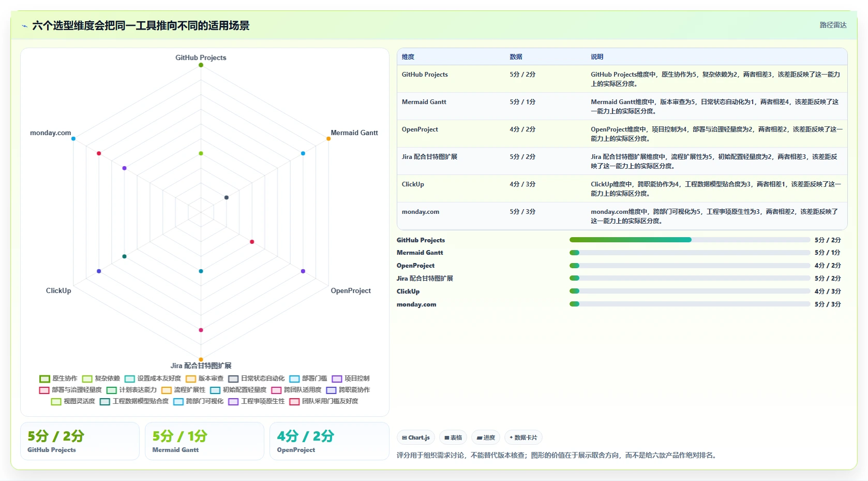
Task: Click the ClickUp progress bar
Action: [690, 291]
